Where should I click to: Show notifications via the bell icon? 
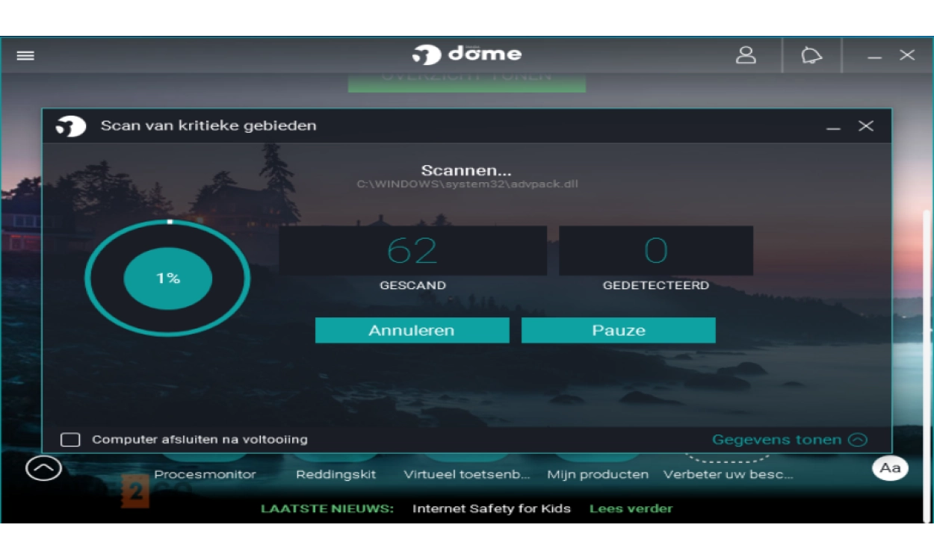click(811, 55)
